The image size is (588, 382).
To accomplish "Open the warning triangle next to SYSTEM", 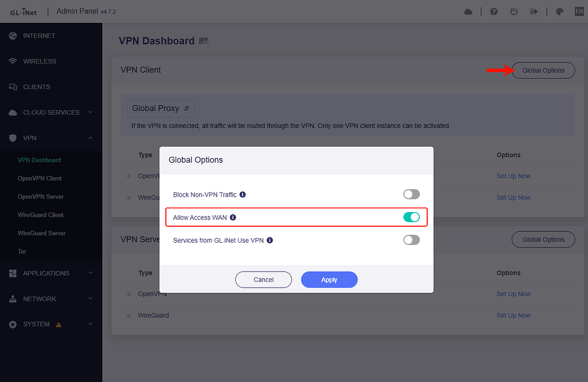I will 57,324.
